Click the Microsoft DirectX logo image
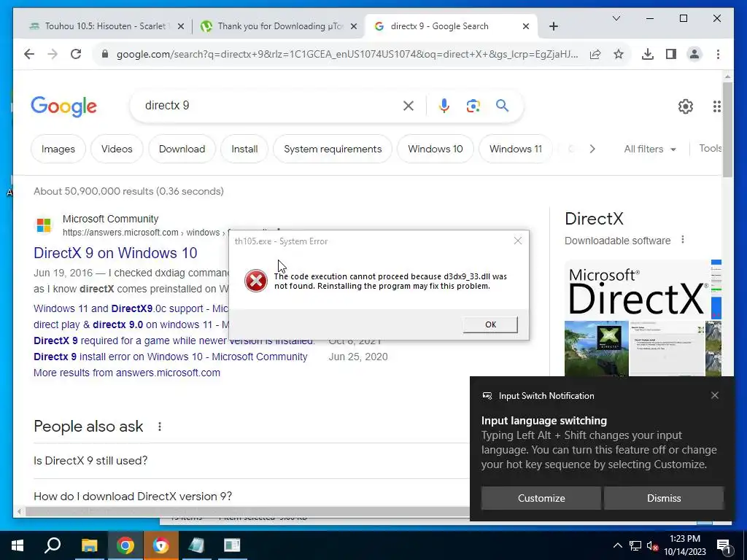This screenshot has width=747, height=560. [x=638, y=290]
